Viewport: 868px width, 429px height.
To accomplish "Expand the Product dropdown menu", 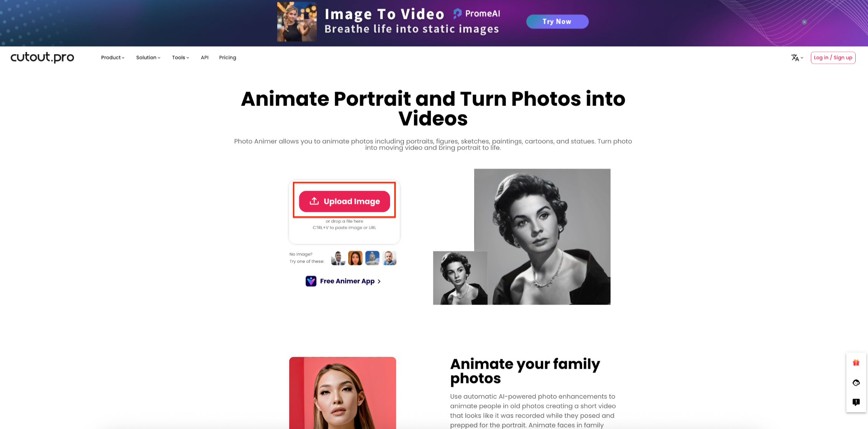I will pos(112,57).
